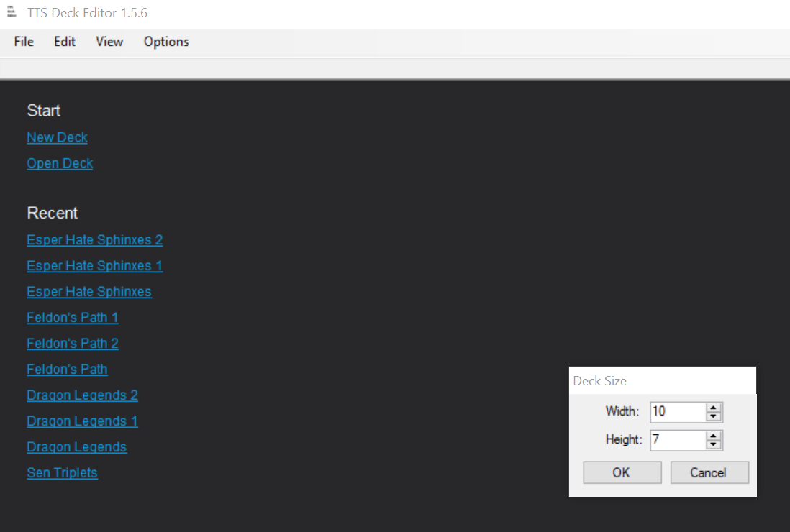
Task: Open recent deck Esper Hate Sphinxes 1
Action: (x=95, y=265)
